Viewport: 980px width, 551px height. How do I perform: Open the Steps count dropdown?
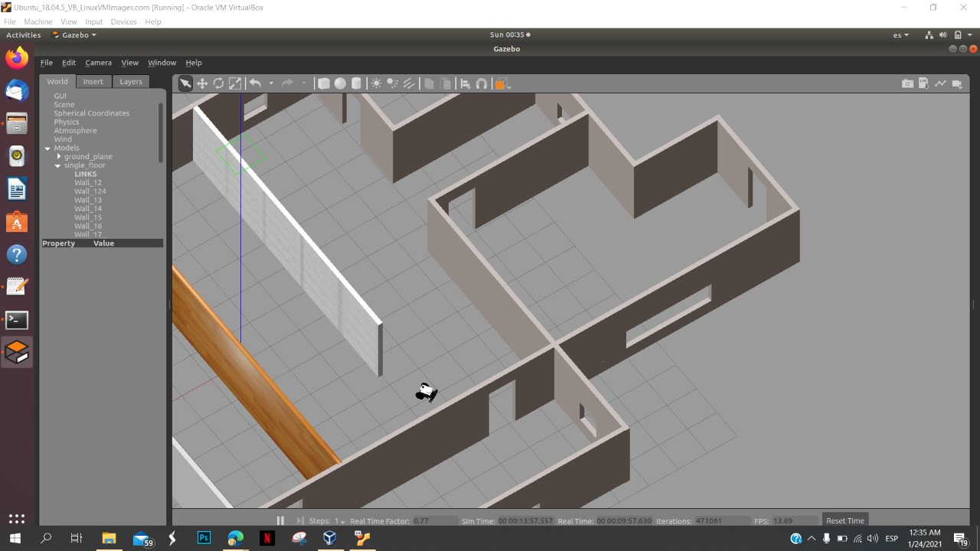(x=339, y=521)
